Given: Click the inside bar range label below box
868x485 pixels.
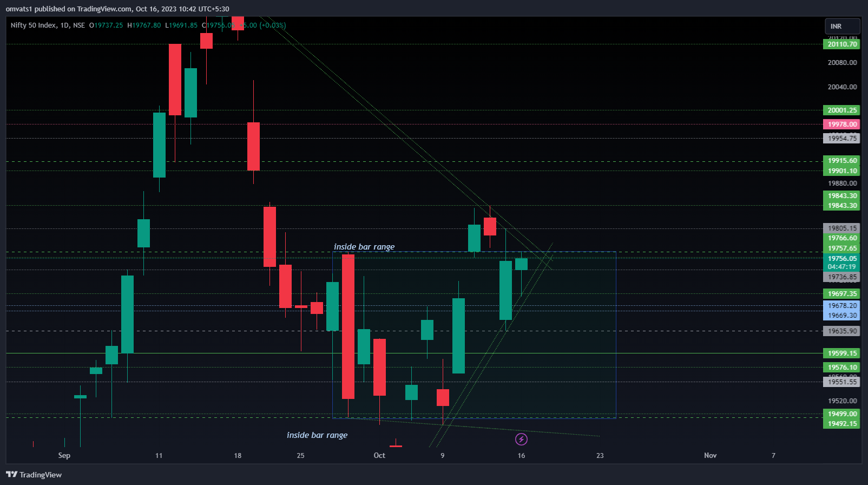Looking at the screenshot, I should click(317, 435).
